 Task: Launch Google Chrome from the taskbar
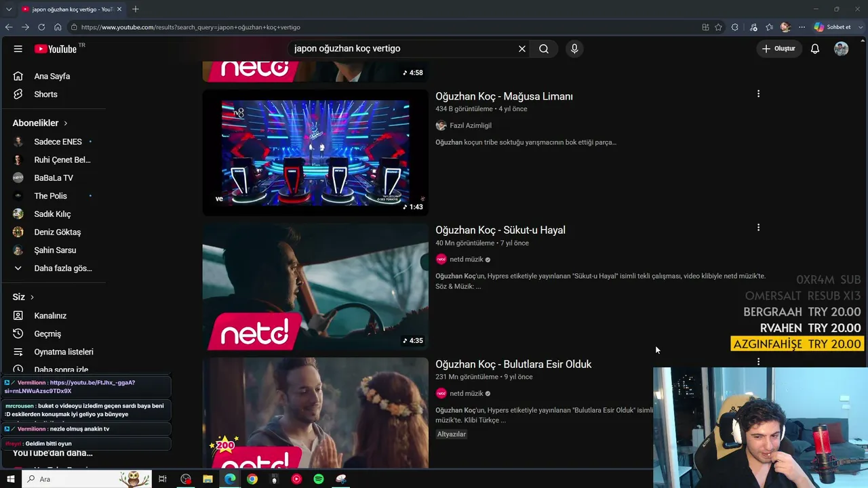[252, 479]
